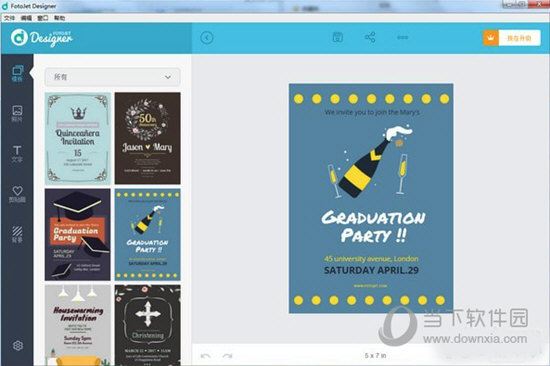Open the Help menu
550x366 pixels.
pyautogui.click(x=59, y=18)
